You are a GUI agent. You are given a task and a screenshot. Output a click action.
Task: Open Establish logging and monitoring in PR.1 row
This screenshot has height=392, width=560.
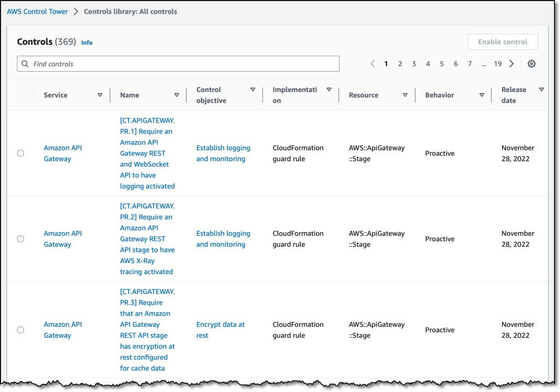point(223,153)
